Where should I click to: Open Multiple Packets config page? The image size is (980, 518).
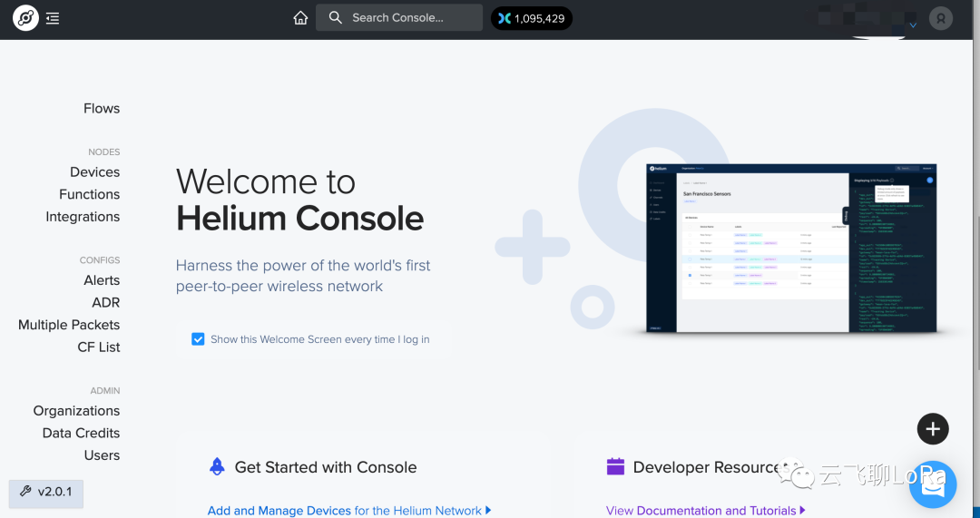point(69,325)
